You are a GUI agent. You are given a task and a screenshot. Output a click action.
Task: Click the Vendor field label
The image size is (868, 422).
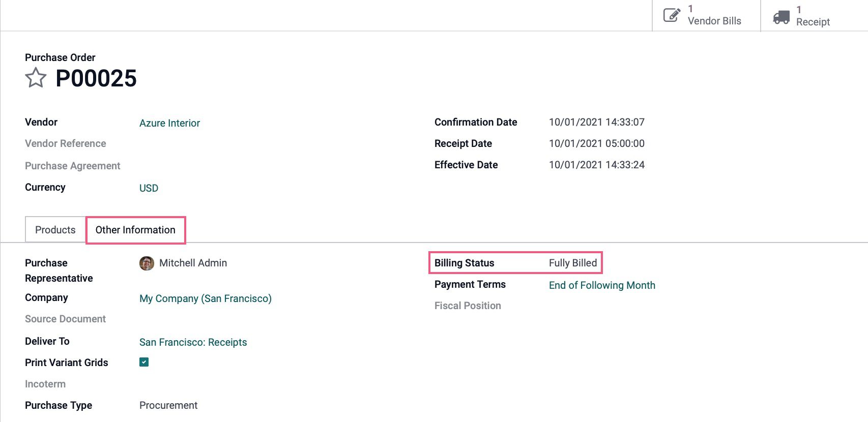pos(41,122)
